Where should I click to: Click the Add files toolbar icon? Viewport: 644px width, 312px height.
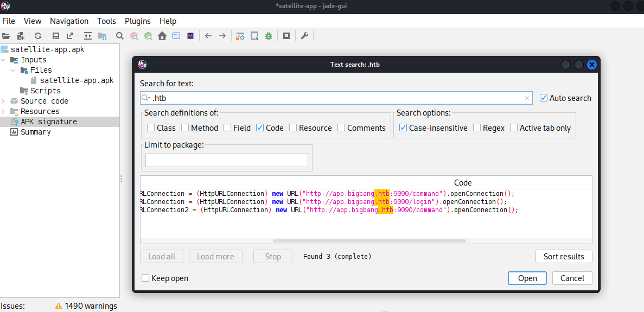tap(21, 36)
